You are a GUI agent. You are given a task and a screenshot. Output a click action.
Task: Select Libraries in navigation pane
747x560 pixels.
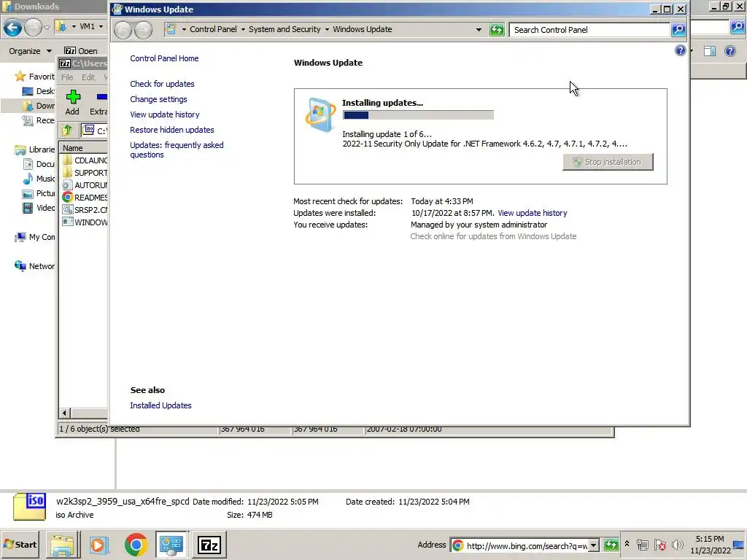[35, 149]
